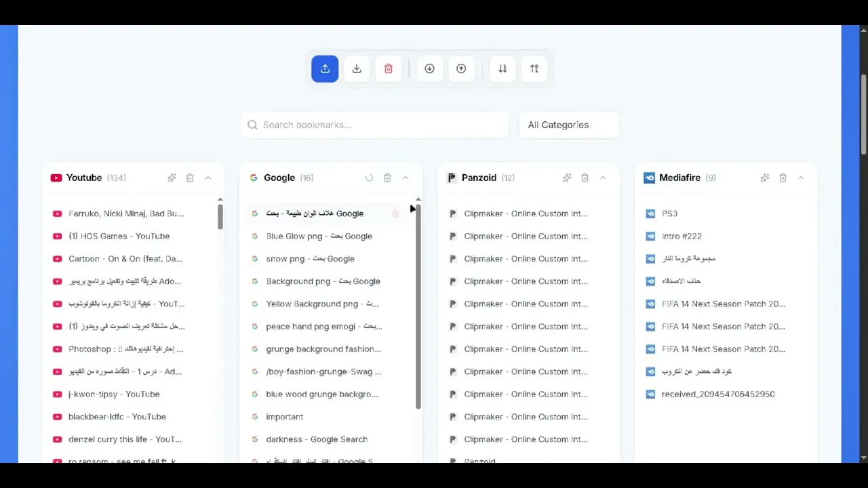Click the magnifier icon in the search box
The width and height of the screenshot is (868, 488).
pyautogui.click(x=252, y=125)
